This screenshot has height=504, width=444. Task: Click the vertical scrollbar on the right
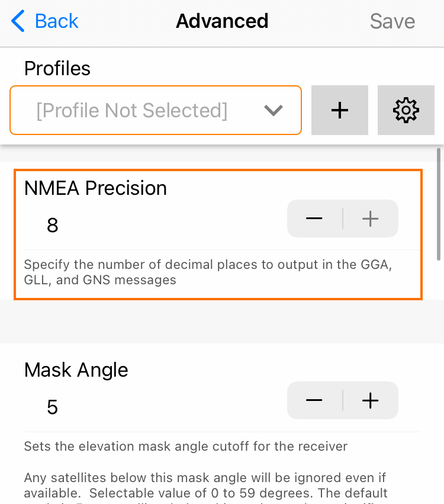tap(439, 204)
